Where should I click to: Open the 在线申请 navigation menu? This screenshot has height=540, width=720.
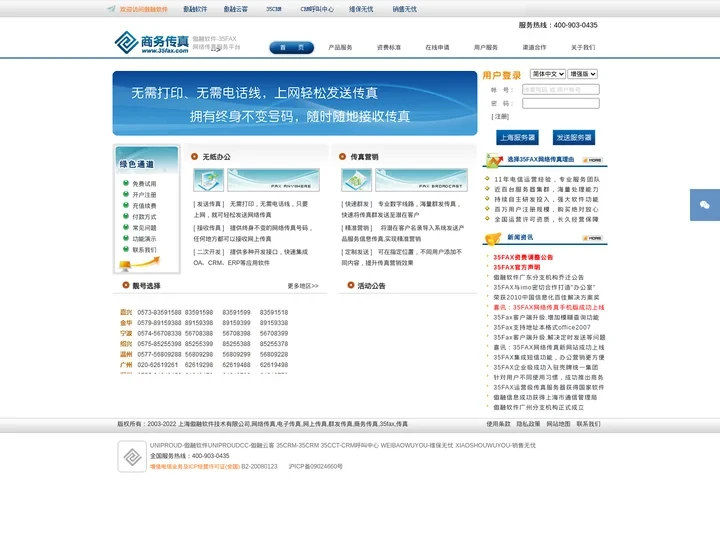[437, 47]
